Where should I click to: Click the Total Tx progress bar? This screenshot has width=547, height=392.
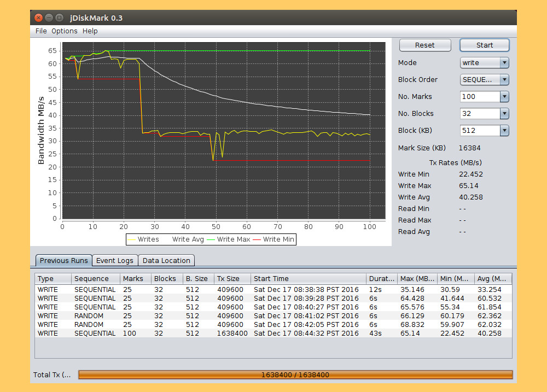coord(295,375)
